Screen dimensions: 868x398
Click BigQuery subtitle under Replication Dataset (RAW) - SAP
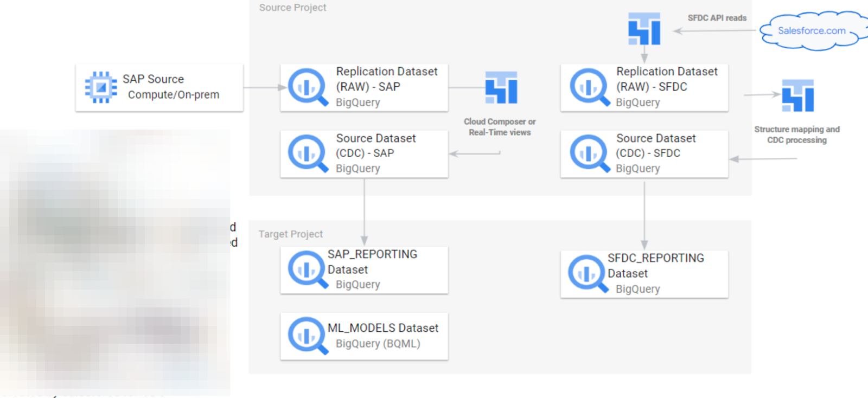pyautogui.click(x=358, y=102)
